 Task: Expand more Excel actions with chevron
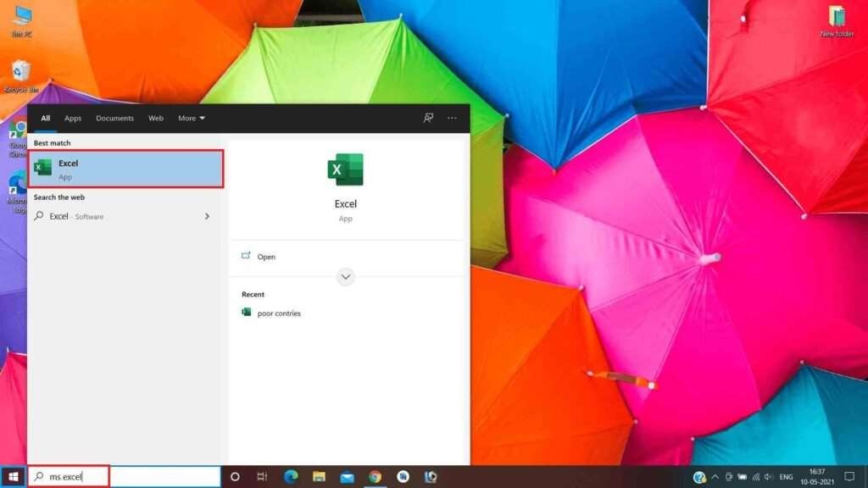346,277
